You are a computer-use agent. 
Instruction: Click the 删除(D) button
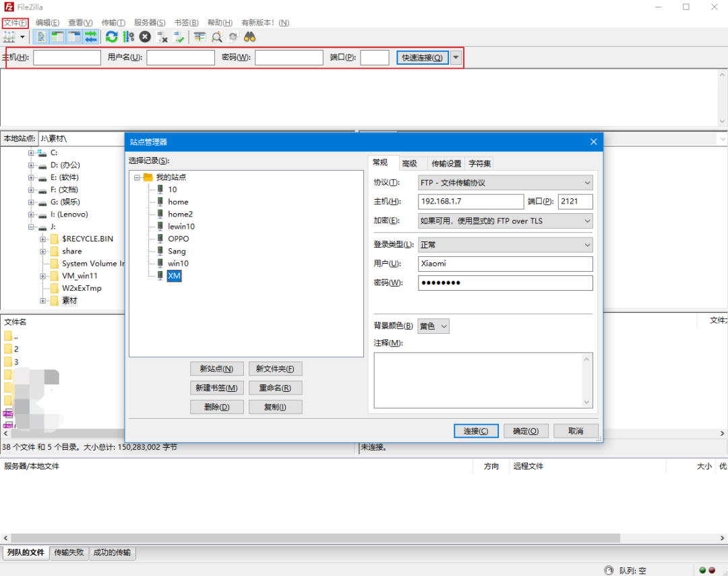tap(217, 407)
